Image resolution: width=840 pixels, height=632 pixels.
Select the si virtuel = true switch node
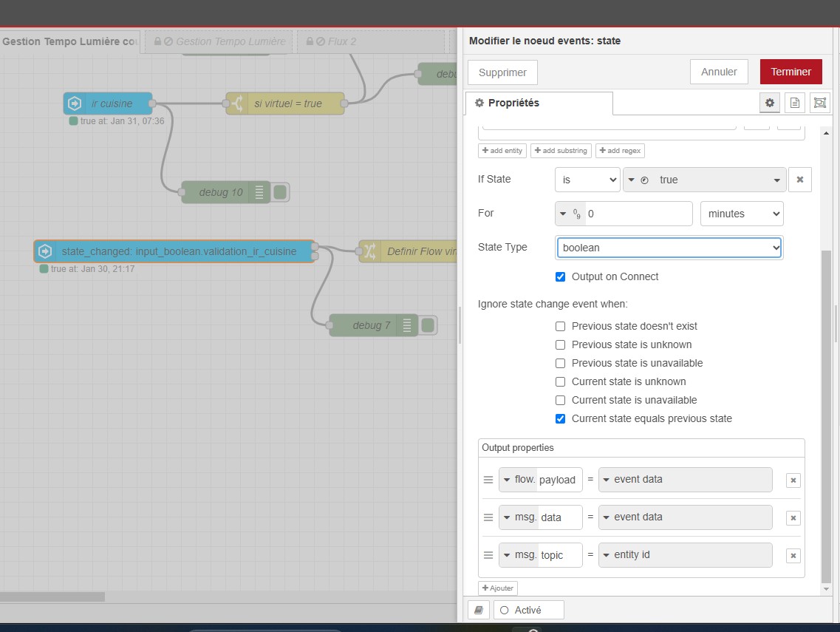click(285, 103)
